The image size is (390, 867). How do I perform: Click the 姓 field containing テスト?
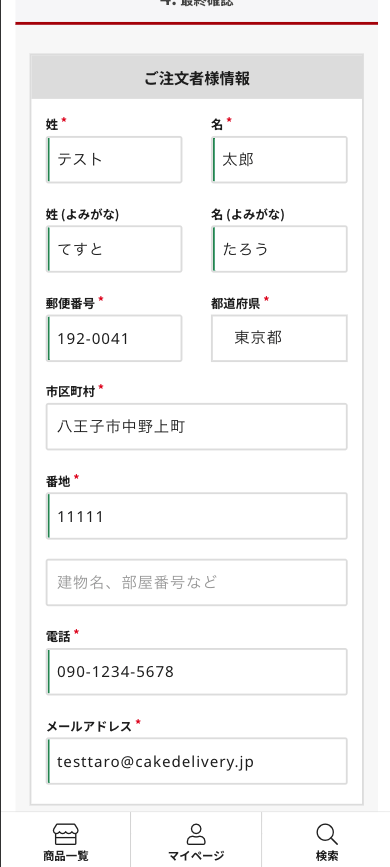[x=114, y=160]
